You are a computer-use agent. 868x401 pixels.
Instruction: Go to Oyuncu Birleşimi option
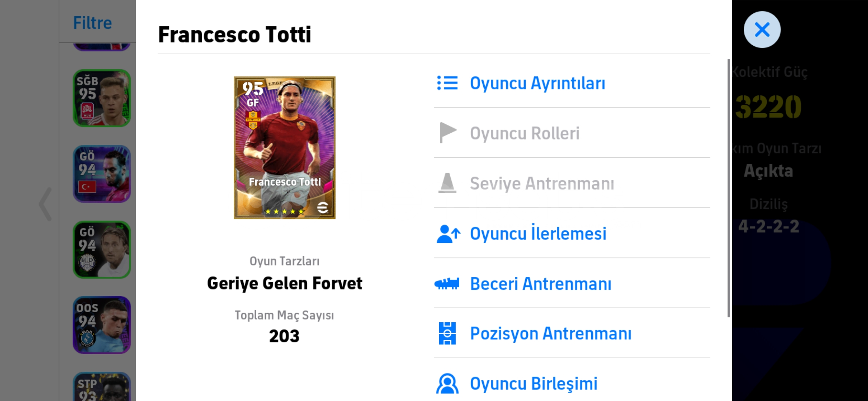click(533, 384)
